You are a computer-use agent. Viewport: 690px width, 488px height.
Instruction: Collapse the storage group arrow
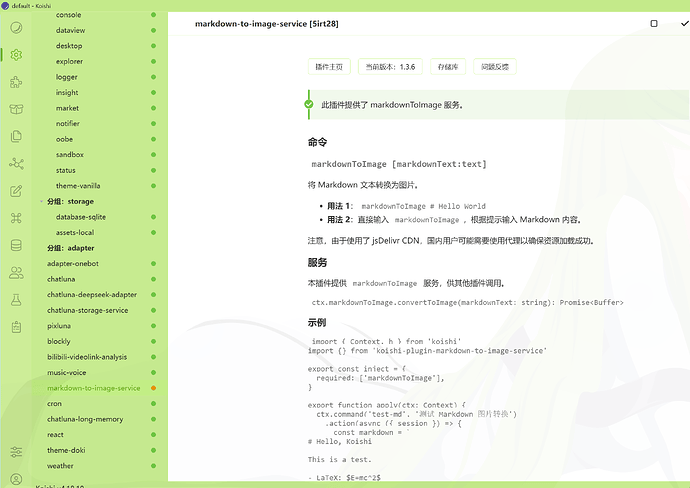42,202
